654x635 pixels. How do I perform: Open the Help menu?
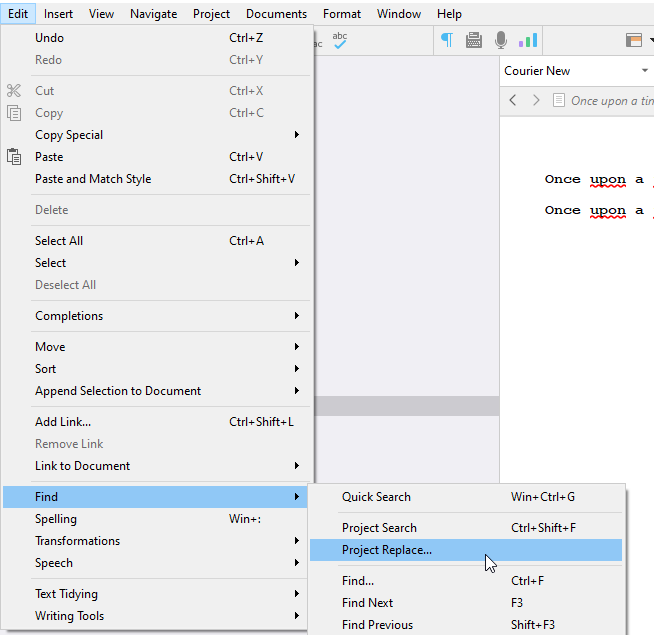(449, 14)
